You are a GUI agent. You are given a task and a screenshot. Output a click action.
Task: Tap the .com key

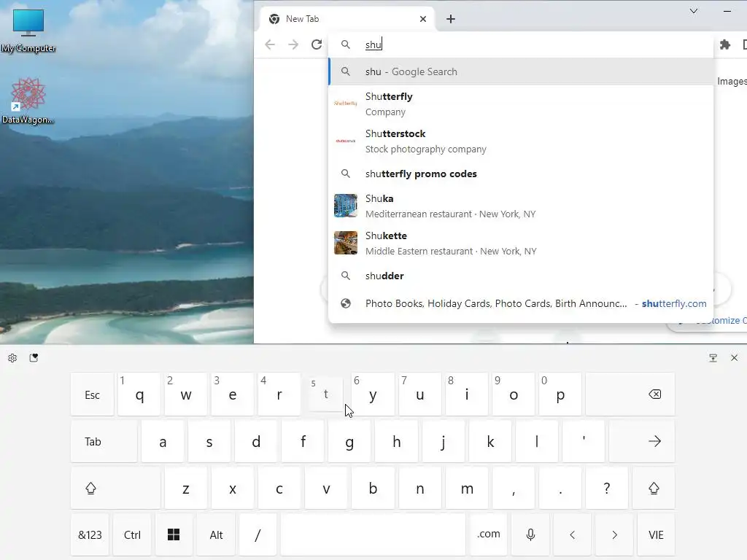pyautogui.click(x=488, y=534)
